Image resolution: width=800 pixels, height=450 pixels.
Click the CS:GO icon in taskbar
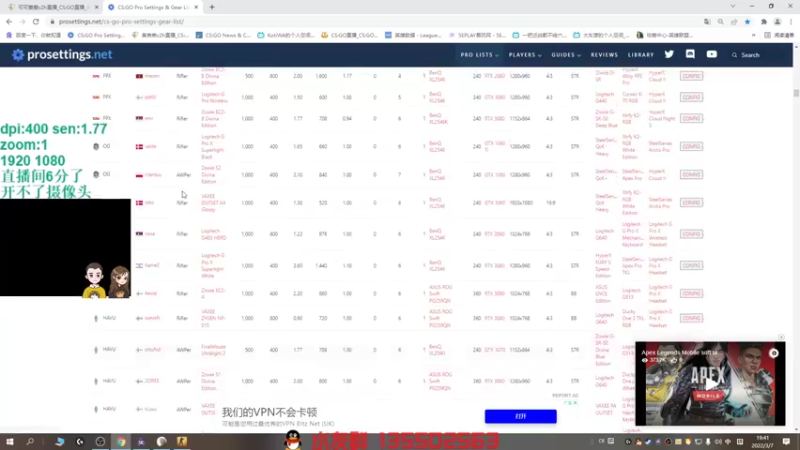pyautogui.click(x=182, y=441)
